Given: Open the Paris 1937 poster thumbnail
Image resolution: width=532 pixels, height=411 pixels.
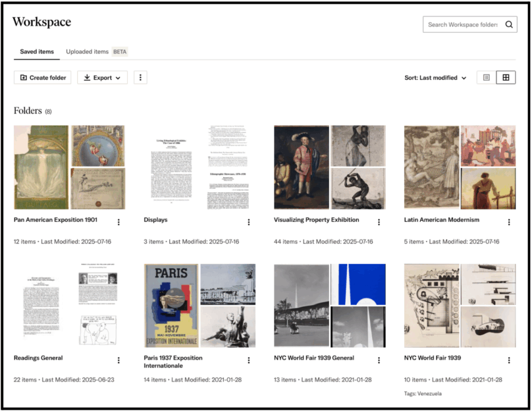Looking at the screenshot, I should tap(171, 306).
